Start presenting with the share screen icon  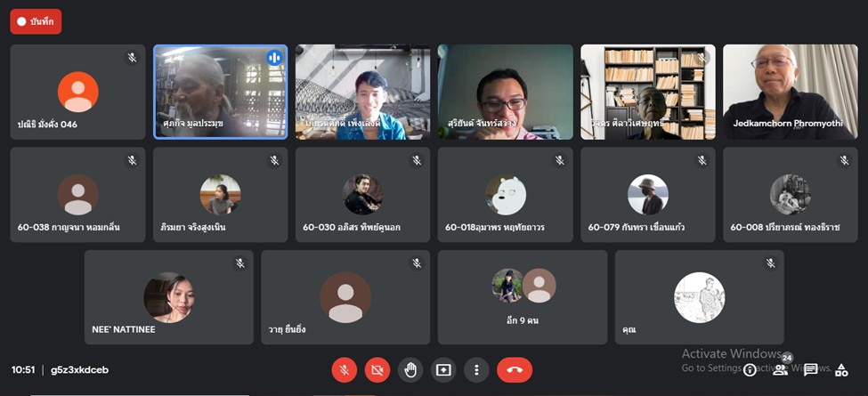pyautogui.click(x=442, y=370)
